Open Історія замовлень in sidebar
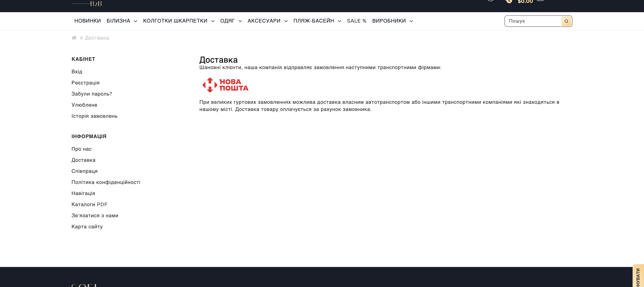Screen dimensions: 644x287 click(x=94, y=116)
